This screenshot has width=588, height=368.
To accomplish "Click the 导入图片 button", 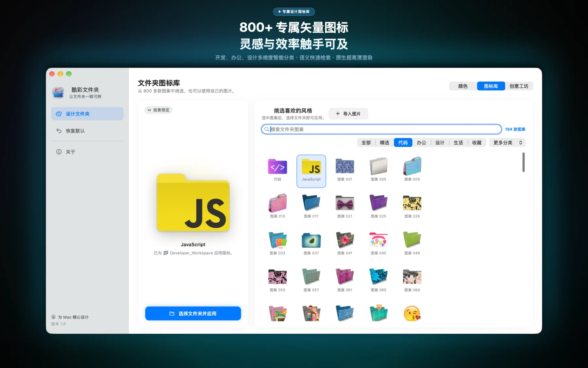I will coord(348,114).
